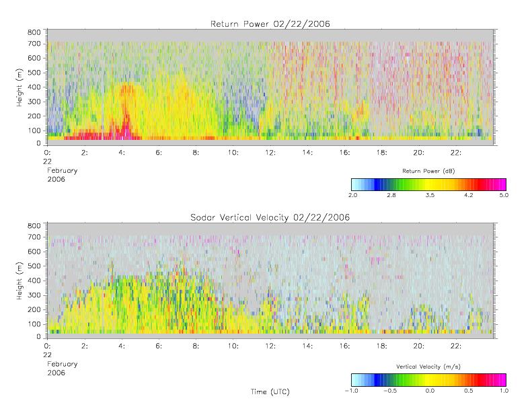The width and height of the screenshot is (532, 411).
Task: Click colorbar value 4.2 under Return Power
Action: pyautogui.click(x=469, y=195)
